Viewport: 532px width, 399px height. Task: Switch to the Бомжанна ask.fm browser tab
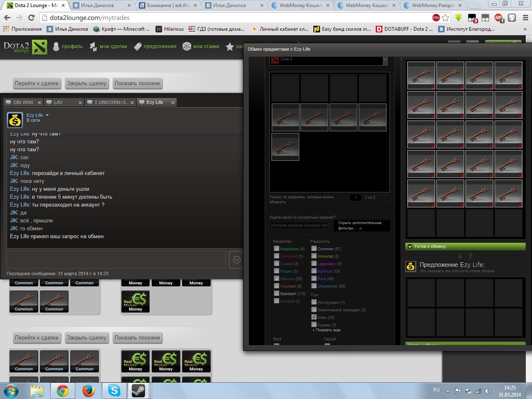coord(168,5)
